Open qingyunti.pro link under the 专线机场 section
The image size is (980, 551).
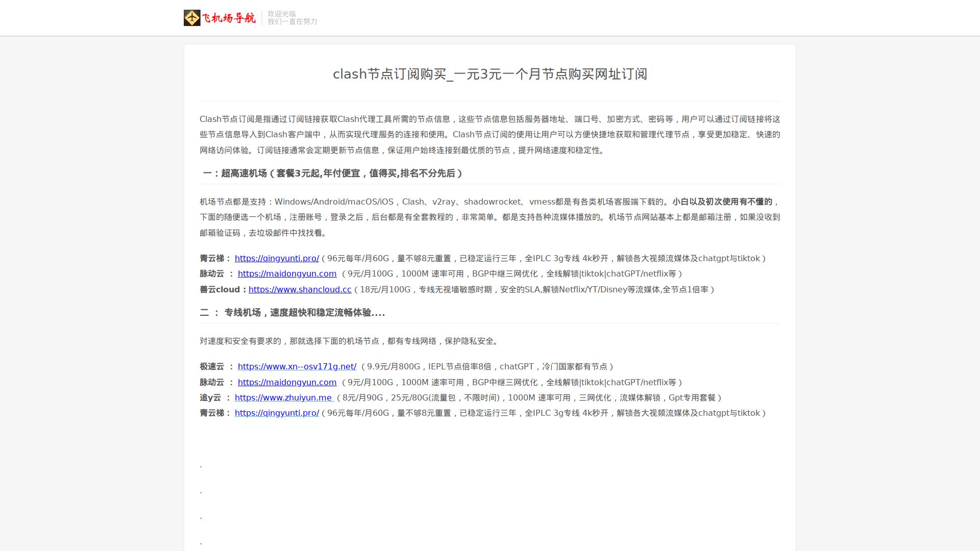point(277,413)
